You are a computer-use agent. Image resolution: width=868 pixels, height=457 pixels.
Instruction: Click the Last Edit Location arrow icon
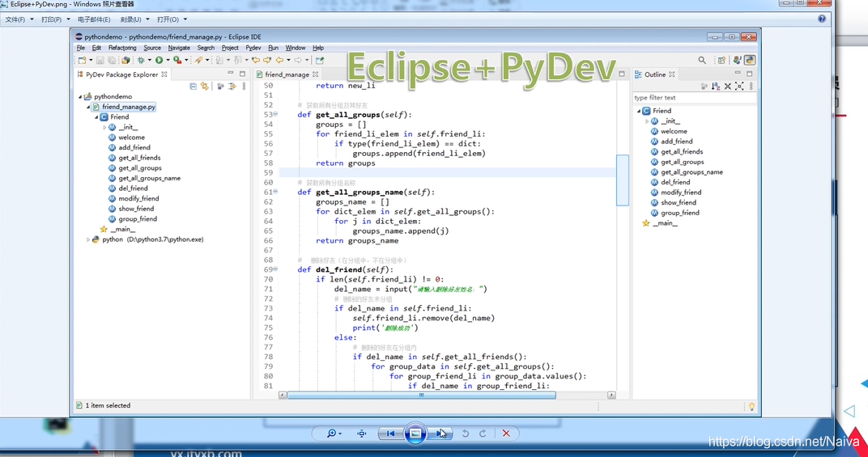tap(255, 61)
